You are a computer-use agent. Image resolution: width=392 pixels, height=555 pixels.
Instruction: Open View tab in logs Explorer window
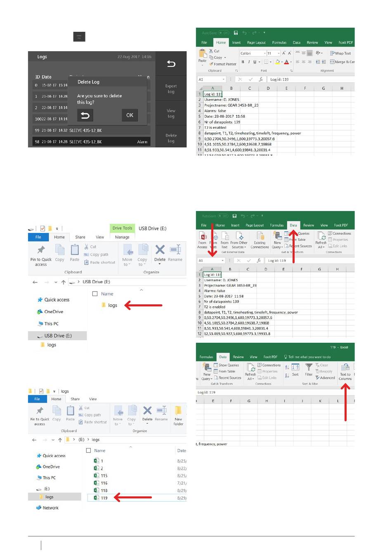point(93,399)
